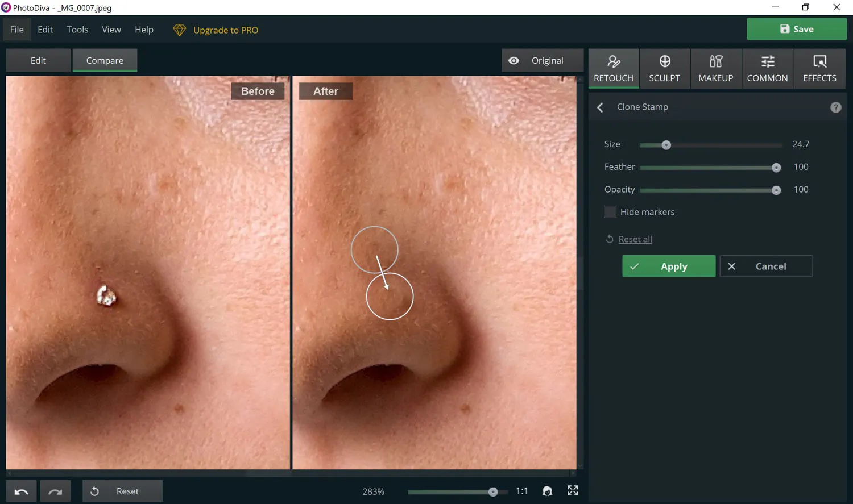Viewport: 853px width, 504px height.
Task: Click the face zoom icon
Action: [x=547, y=491]
